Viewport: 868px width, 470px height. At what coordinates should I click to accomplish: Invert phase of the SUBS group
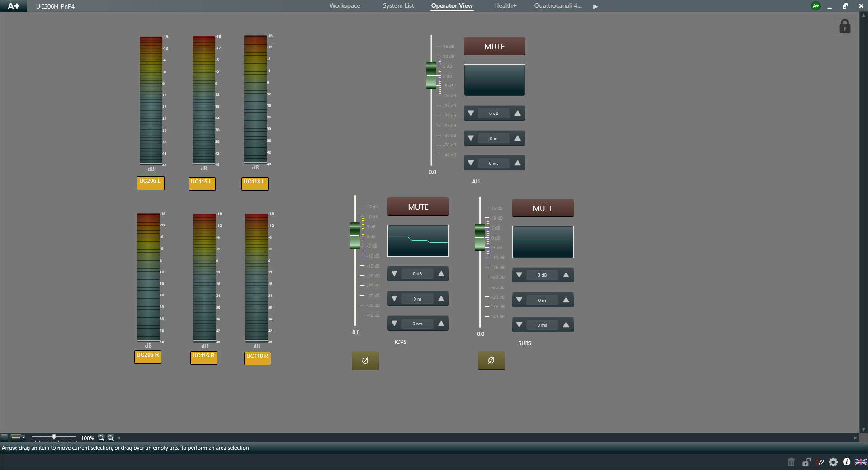click(x=491, y=361)
